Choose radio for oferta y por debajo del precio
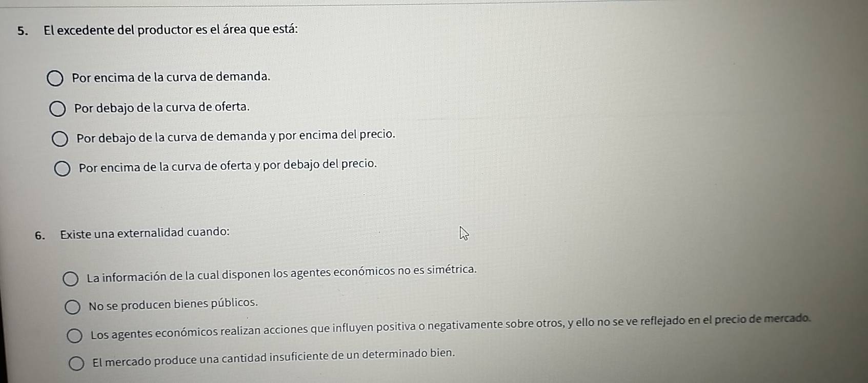Image resolution: width=868 pixels, height=383 pixels. click(63, 169)
